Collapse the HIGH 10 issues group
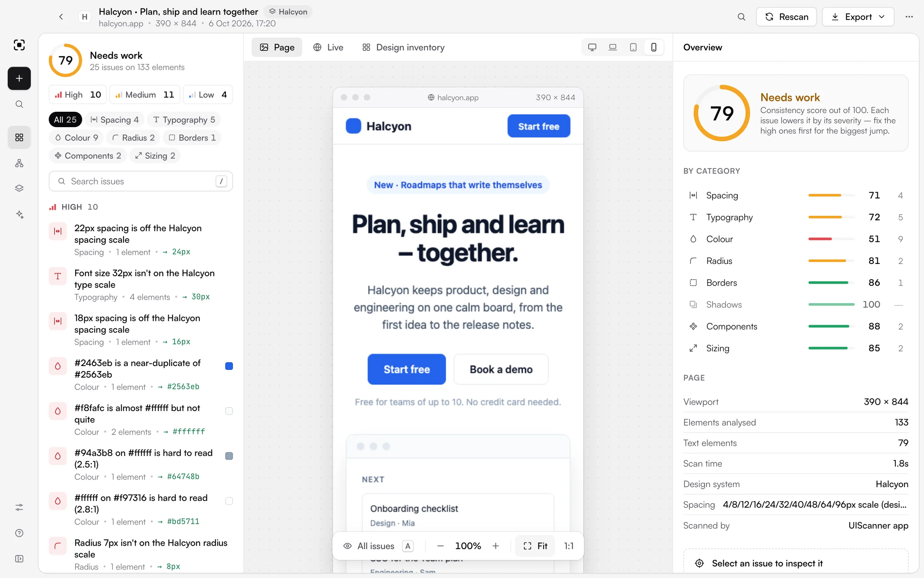 coord(73,207)
